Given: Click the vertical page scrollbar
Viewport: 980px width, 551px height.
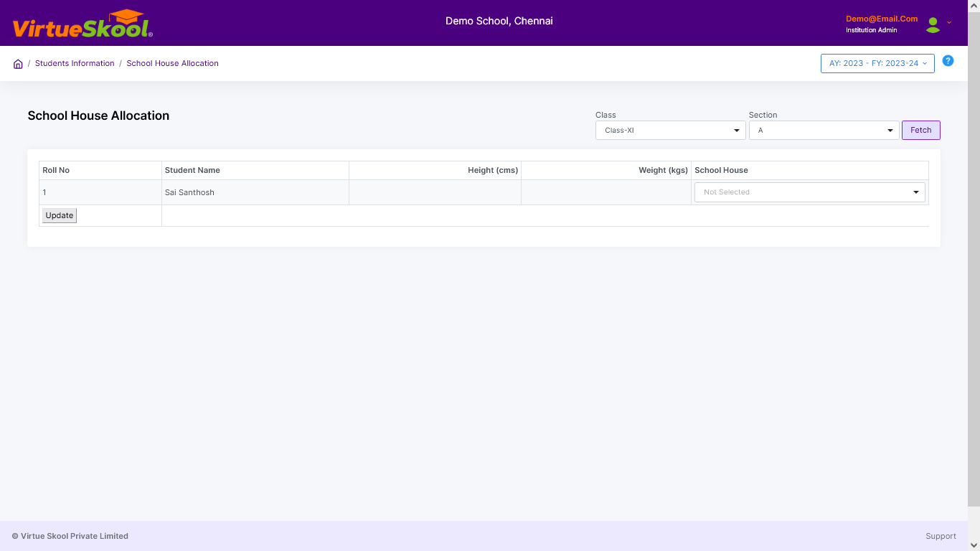Looking at the screenshot, I should pyautogui.click(x=974, y=258).
